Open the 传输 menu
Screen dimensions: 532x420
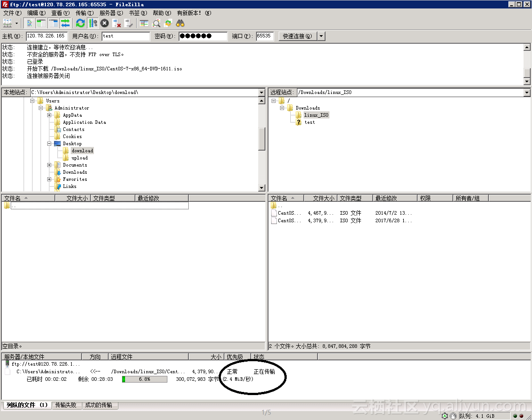click(x=85, y=13)
